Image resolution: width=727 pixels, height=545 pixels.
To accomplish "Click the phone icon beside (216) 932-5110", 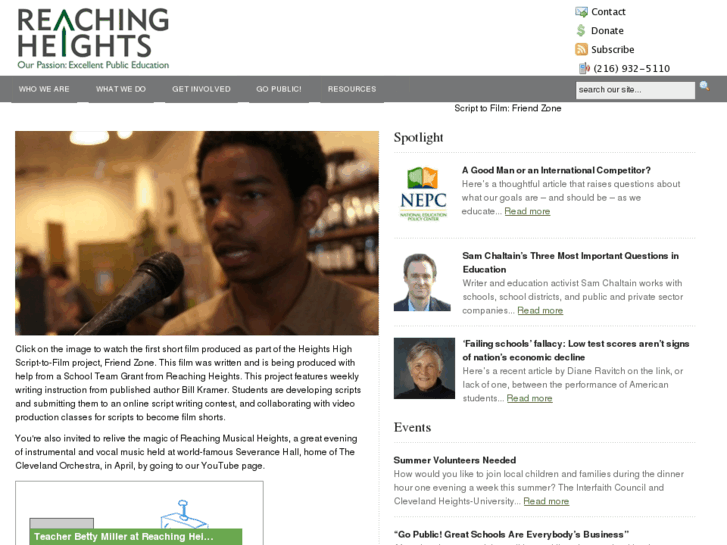I will 584,68.
